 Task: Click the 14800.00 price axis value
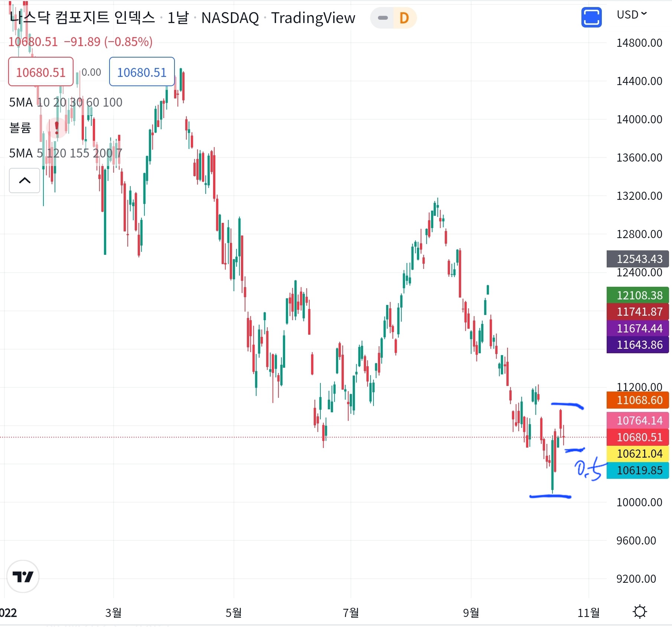tap(639, 43)
